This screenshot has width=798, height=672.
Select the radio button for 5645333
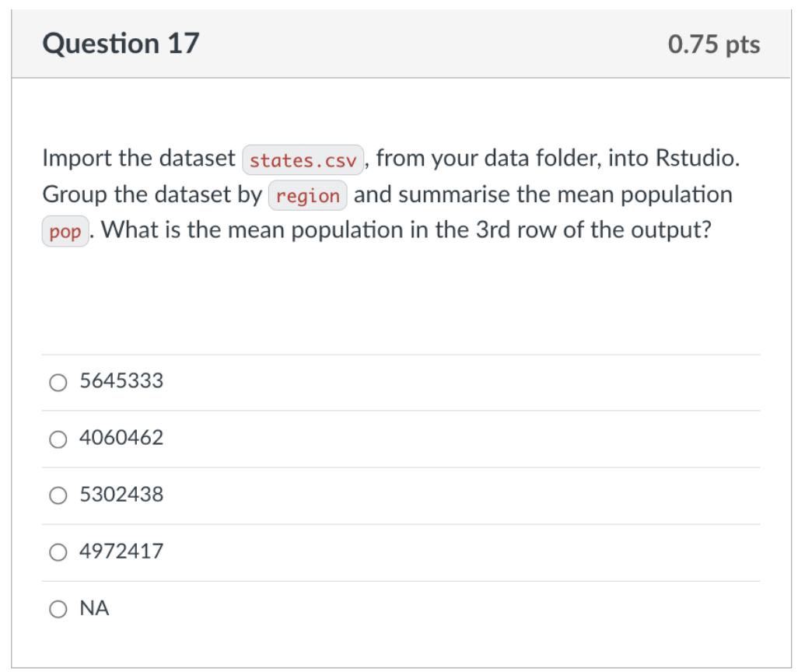tap(58, 382)
